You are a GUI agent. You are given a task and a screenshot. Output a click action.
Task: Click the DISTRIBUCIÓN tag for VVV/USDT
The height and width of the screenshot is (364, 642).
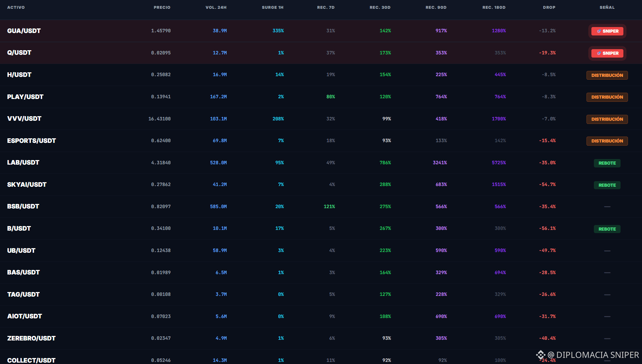click(607, 119)
